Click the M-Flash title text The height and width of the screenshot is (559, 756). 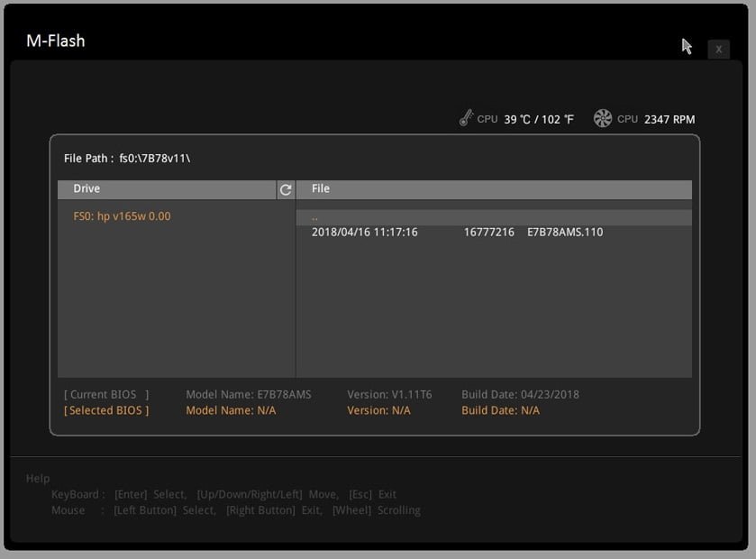pos(56,41)
